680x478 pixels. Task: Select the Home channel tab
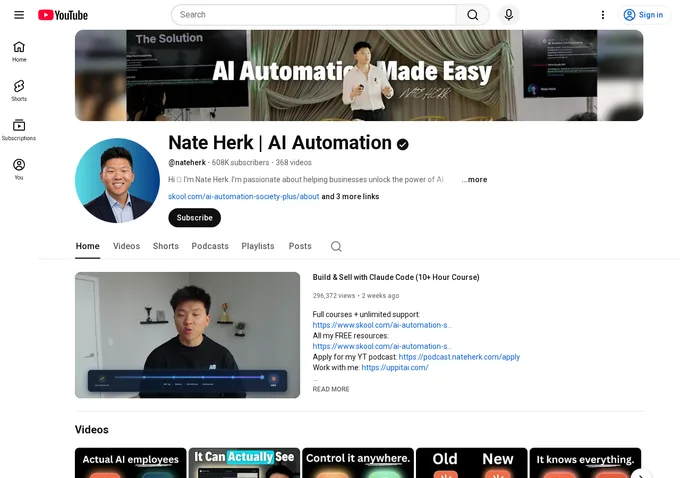88,246
